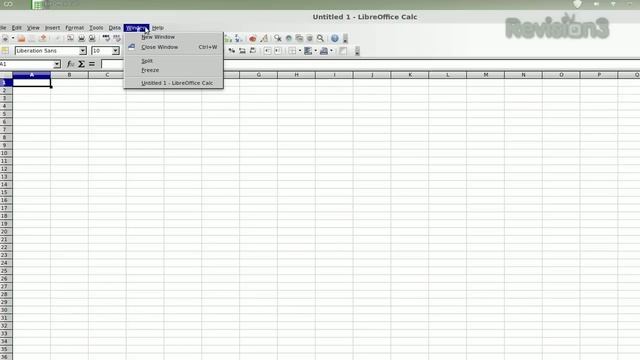640x360 pixels.
Task: Open the Function Wizard fx icon
Action: (x=70, y=64)
